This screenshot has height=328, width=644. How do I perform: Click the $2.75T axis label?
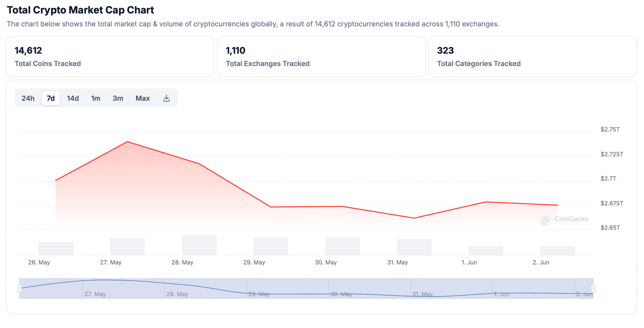pyautogui.click(x=610, y=129)
